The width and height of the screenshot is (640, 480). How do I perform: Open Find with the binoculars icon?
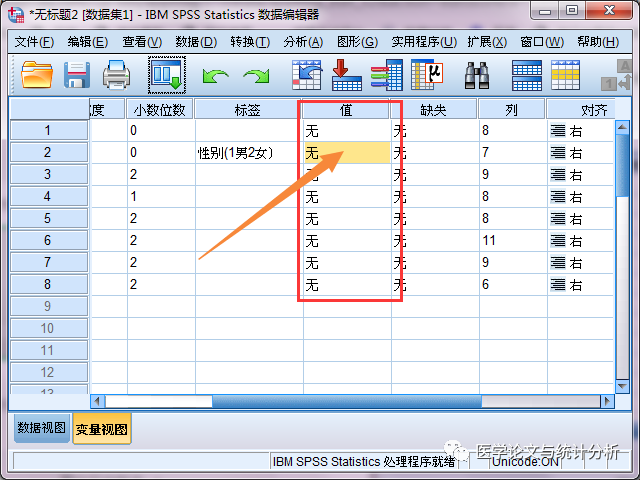(477, 75)
